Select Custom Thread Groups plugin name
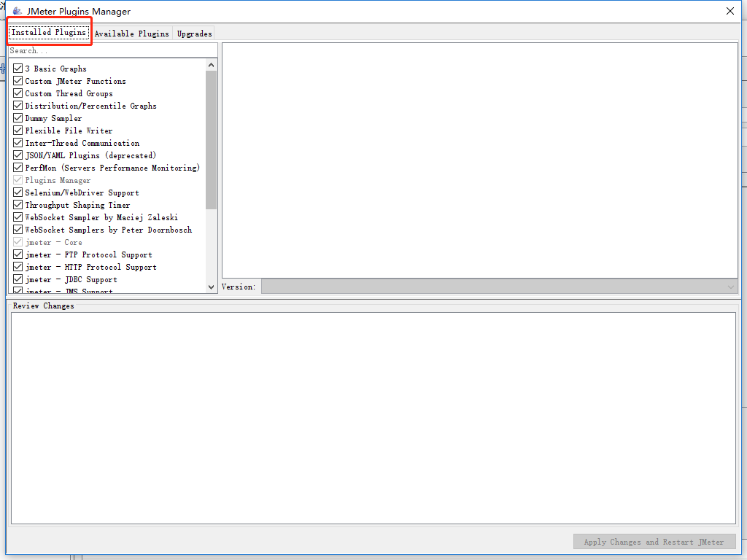This screenshot has height=560, width=747. click(x=69, y=93)
